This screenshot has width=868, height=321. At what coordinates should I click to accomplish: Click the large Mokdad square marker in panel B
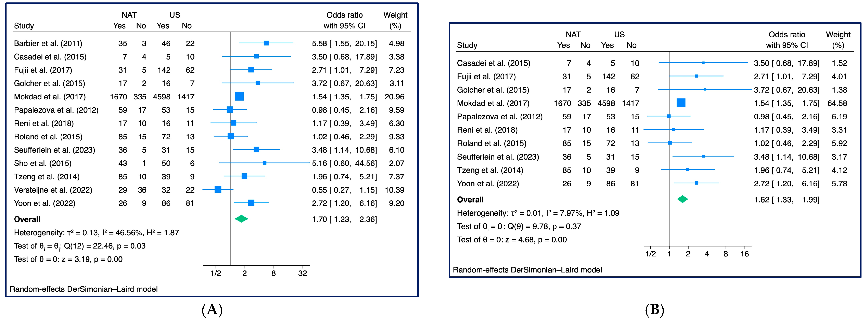click(681, 103)
